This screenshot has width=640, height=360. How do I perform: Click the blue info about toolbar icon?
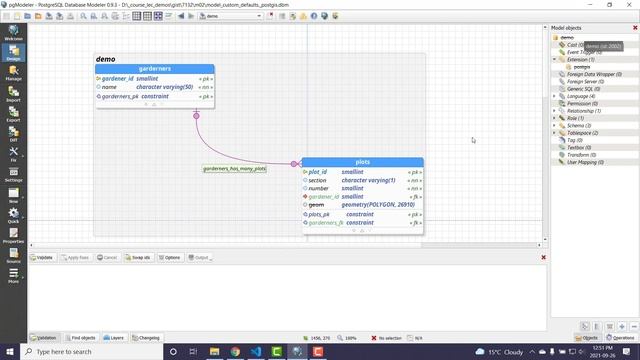coord(314,16)
